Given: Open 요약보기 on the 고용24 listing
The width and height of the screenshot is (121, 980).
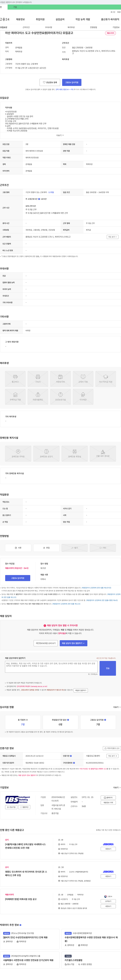Looking at the screenshot, I should (x=108, y=901).
